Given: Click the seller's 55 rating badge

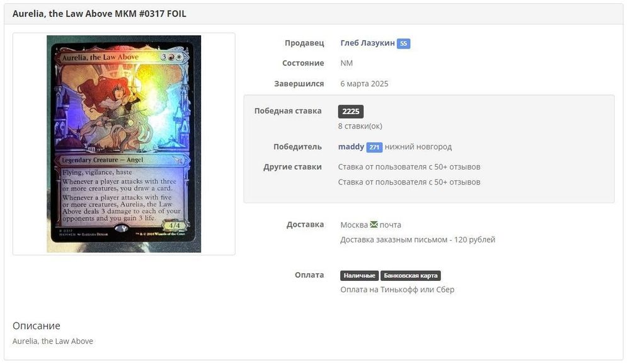Looking at the screenshot, I should pos(403,43).
